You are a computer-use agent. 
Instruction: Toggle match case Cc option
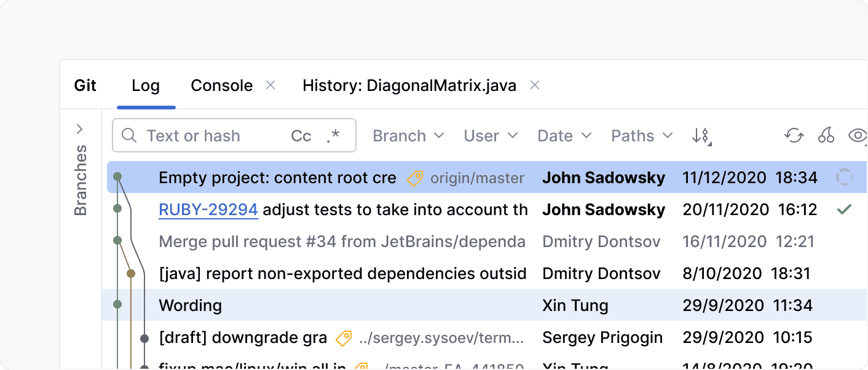coord(301,136)
